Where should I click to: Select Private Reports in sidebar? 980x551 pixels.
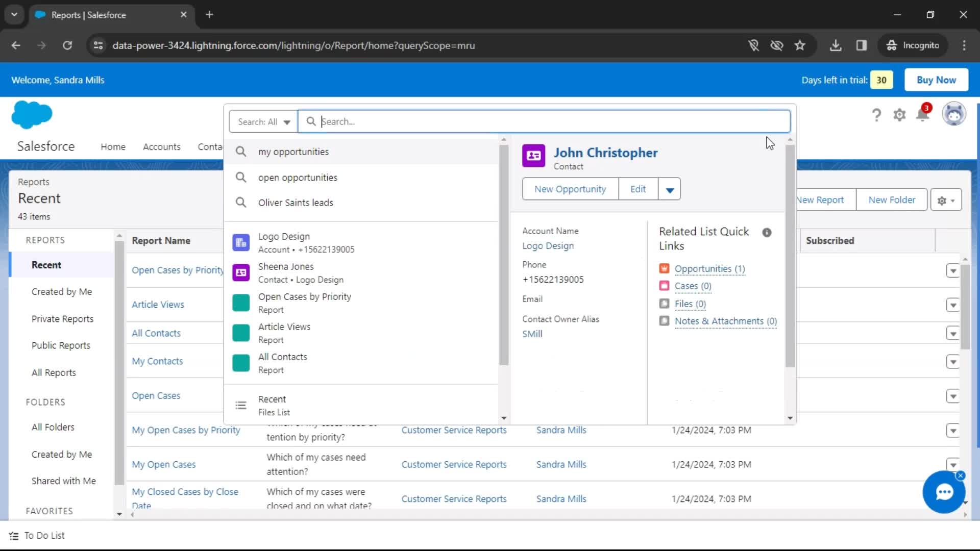tap(62, 319)
